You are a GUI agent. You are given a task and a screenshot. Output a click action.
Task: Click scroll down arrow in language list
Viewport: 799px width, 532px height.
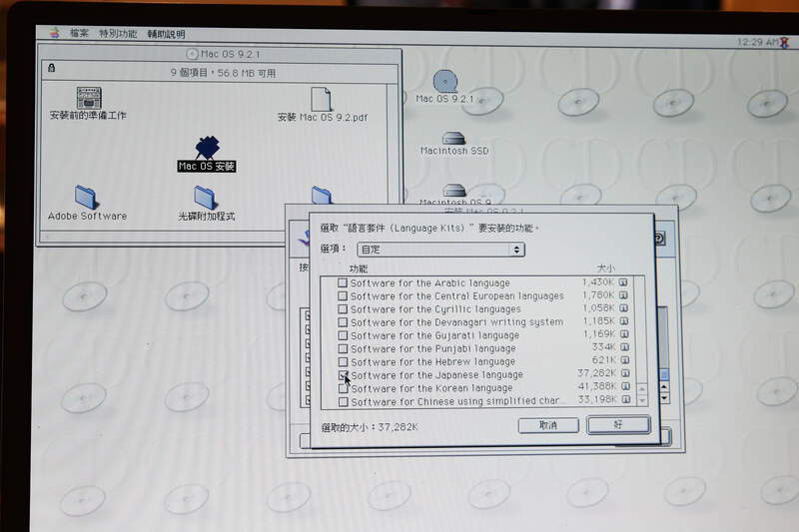click(642, 400)
